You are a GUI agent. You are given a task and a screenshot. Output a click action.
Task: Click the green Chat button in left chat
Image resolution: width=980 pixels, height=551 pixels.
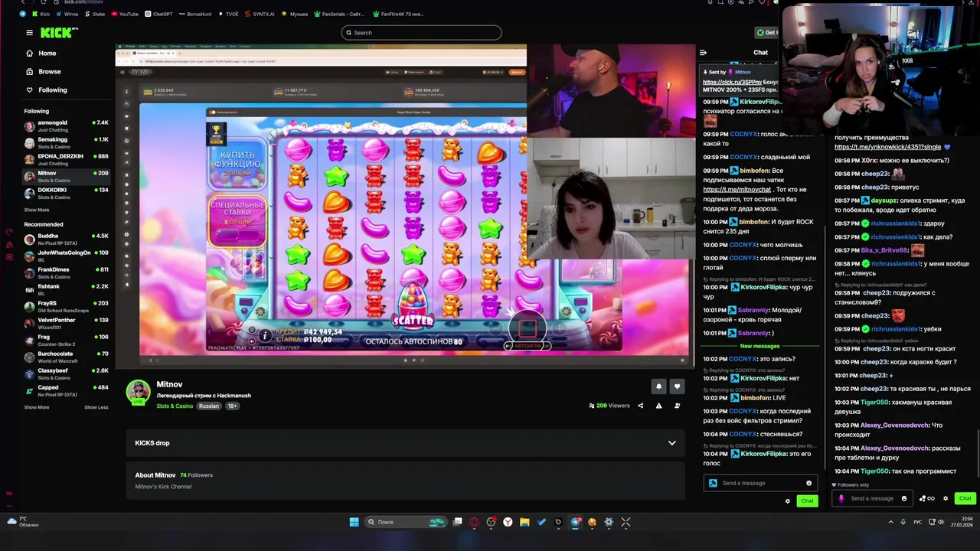(x=807, y=500)
